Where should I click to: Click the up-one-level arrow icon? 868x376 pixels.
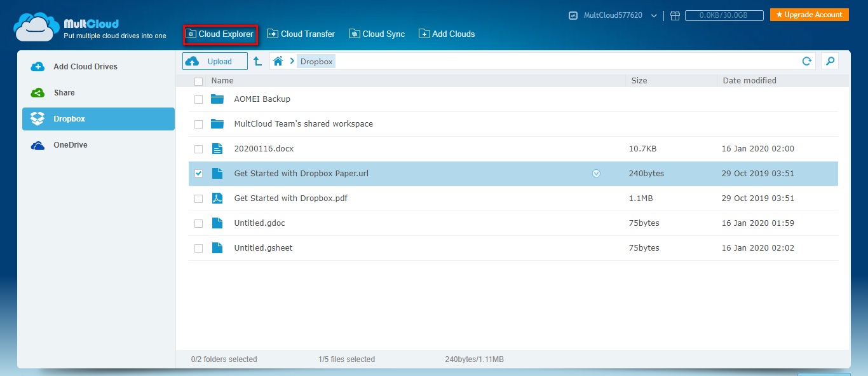tap(257, 61)
